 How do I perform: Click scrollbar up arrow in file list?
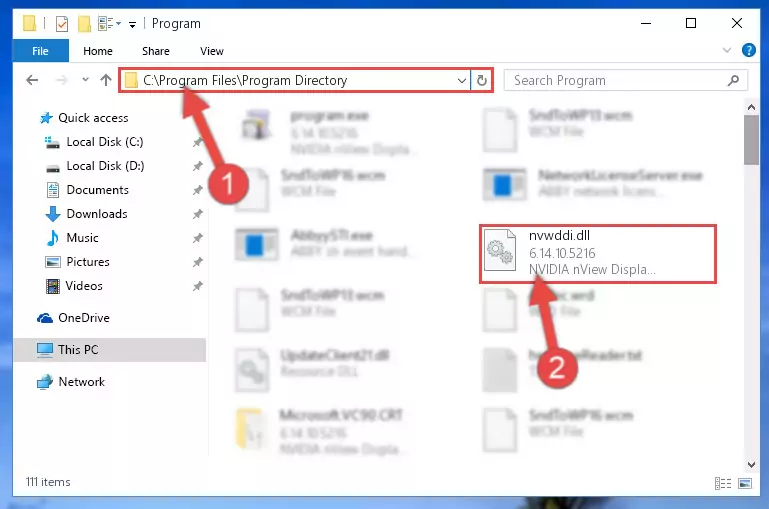click(751, 106)
